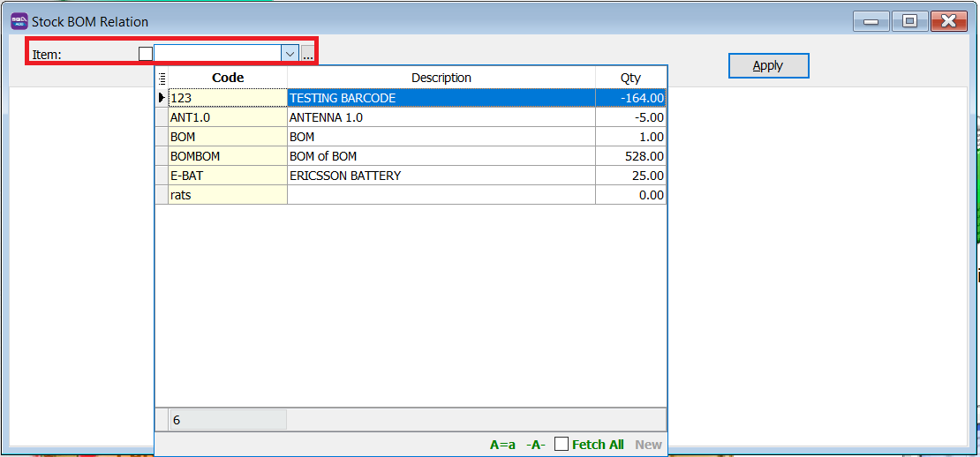Type in the Item combo box field
The height and width of the screenshot is (457, 980).
(217, 54)
